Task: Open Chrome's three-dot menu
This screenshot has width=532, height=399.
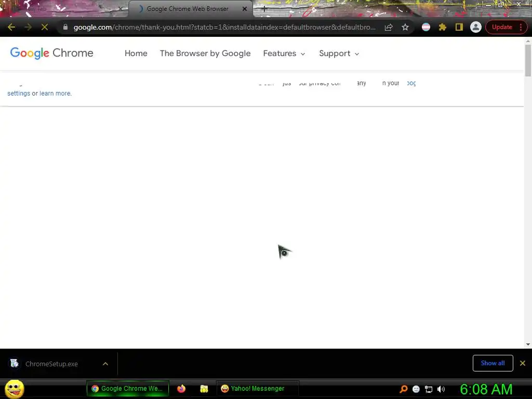Action: [x=521, y=27]
